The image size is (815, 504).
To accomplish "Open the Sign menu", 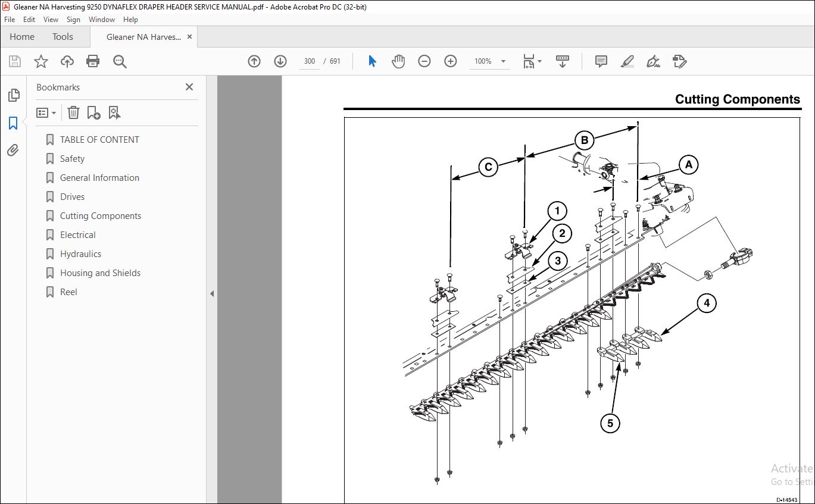I will coord(73,20).
